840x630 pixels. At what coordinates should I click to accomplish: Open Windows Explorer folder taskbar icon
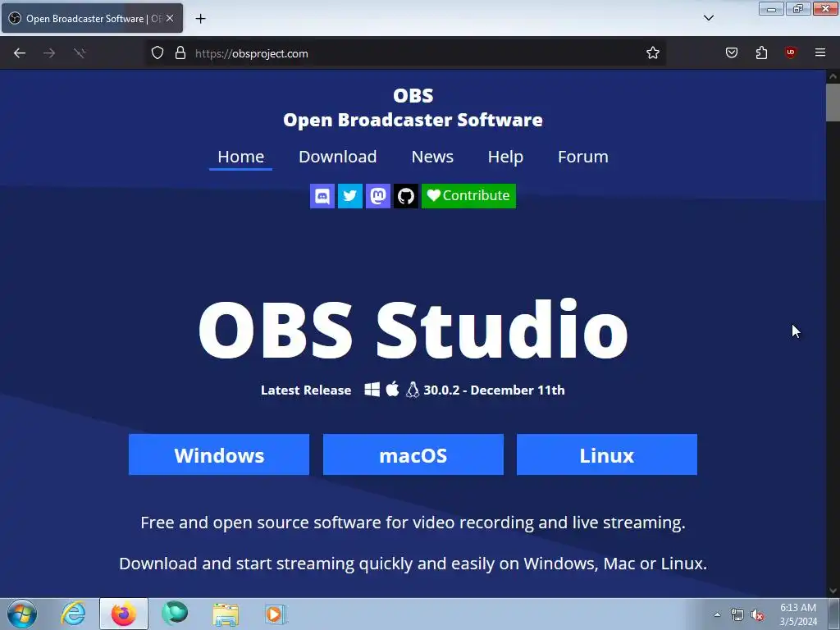point(226,614)
